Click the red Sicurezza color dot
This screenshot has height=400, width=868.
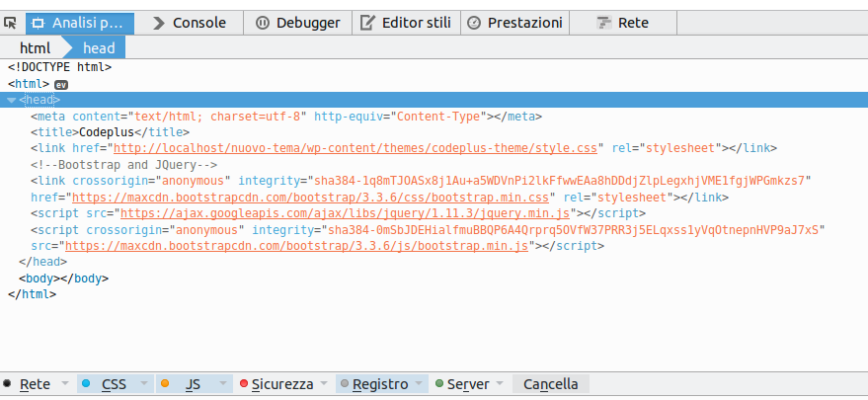243,383
